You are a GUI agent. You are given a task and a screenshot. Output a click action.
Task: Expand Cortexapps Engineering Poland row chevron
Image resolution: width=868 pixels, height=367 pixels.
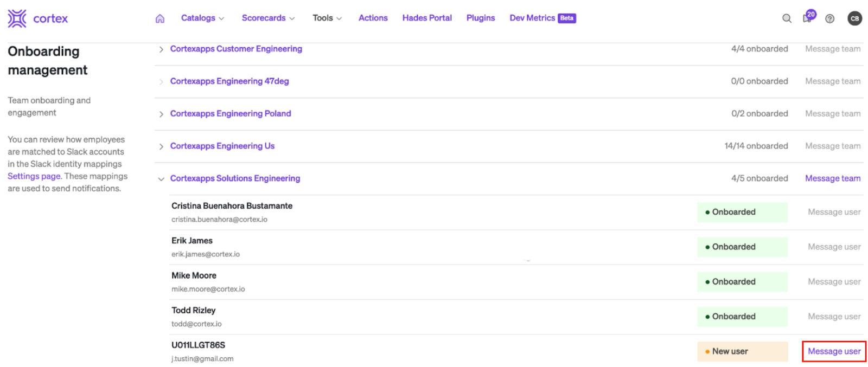pos(161,114)
